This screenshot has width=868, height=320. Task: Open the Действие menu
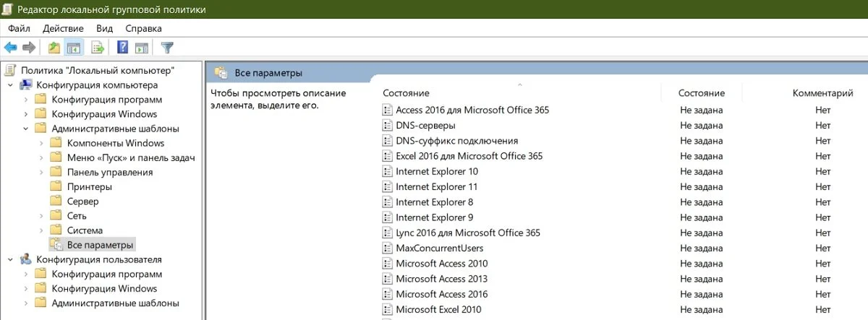[64, 28]
